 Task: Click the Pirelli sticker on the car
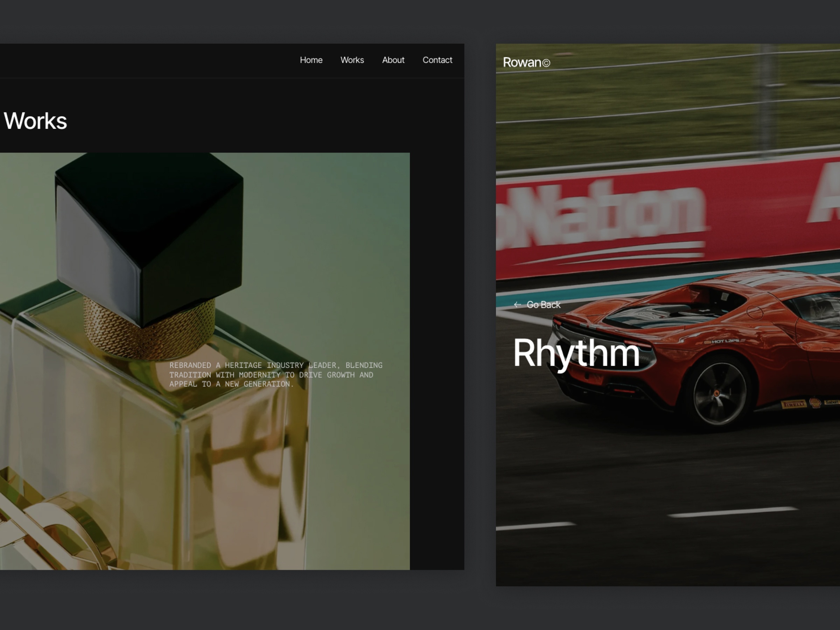(x=793, y=404)
